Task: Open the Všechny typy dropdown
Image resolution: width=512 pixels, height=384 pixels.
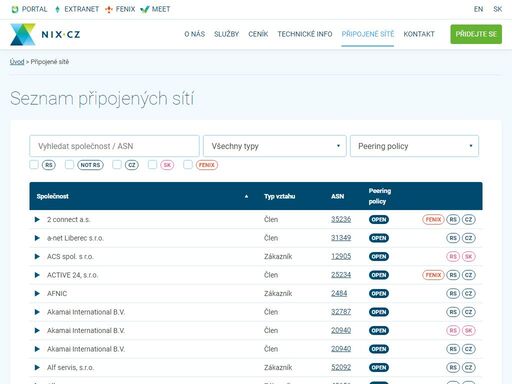Action: (275, 146)
